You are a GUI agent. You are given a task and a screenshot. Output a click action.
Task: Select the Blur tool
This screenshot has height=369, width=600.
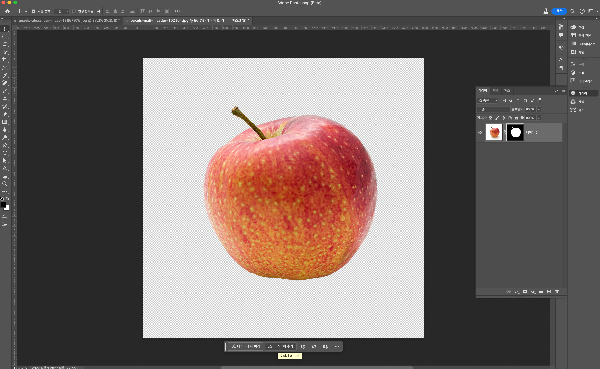click(x=5, y=130)
